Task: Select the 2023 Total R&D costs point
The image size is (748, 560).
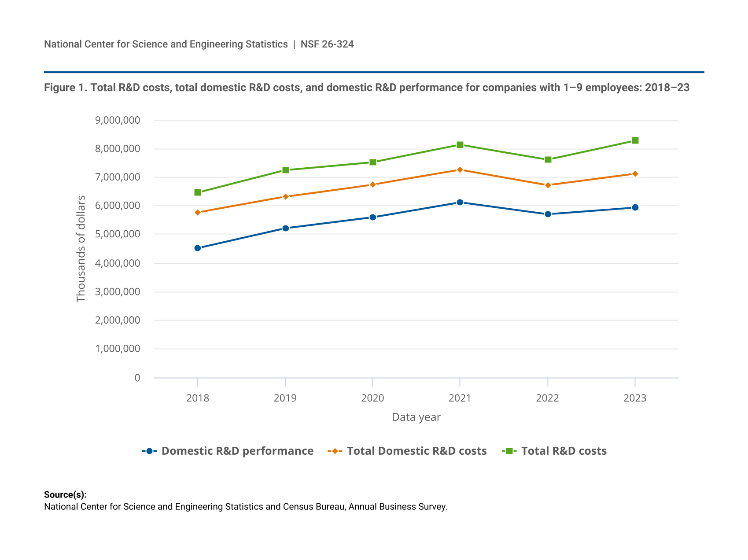Action: coord(635,140)
